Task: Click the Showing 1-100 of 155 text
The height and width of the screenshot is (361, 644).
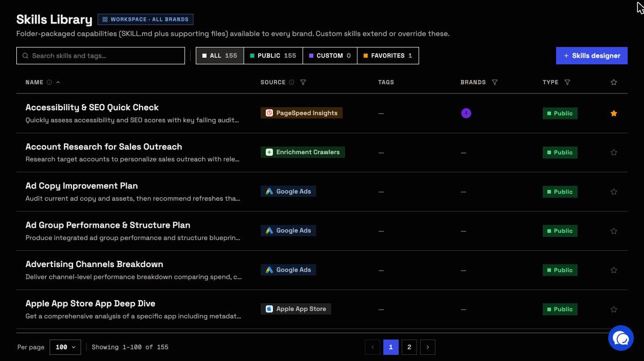Action: [130, 347]
